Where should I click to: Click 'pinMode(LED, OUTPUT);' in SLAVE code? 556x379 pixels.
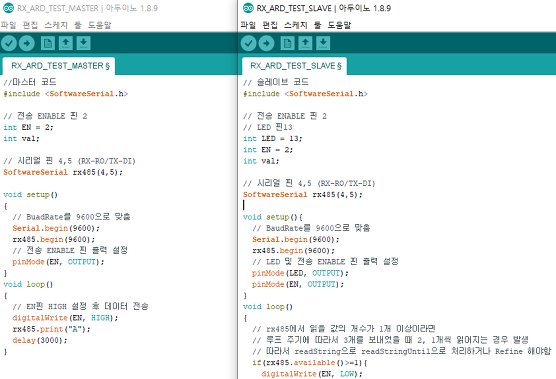point(301,273)
